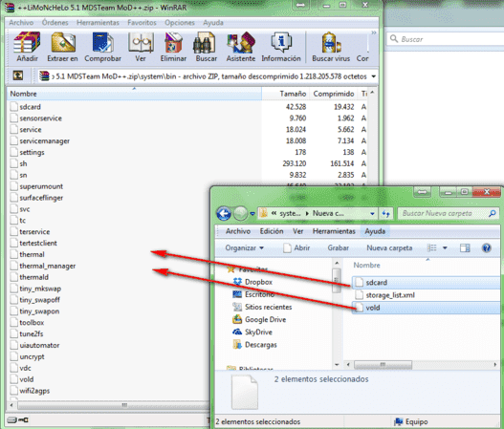The width and height of the screenshot is (504, 429).
Task: Click the Eliminar toolbar icon
Action: coord(173,47)
